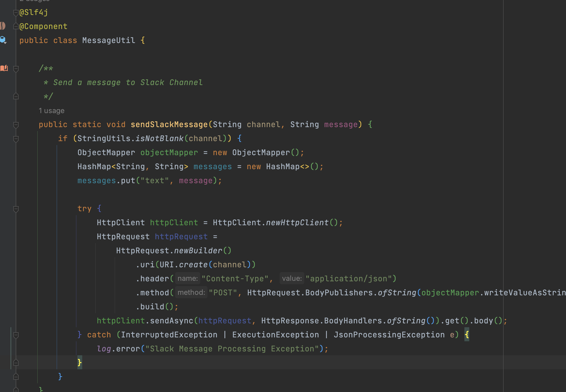Click the 'name:' parameter hint in header call
Image resolution: width=566 pixels, height=392 pixels.
(187, 278)
